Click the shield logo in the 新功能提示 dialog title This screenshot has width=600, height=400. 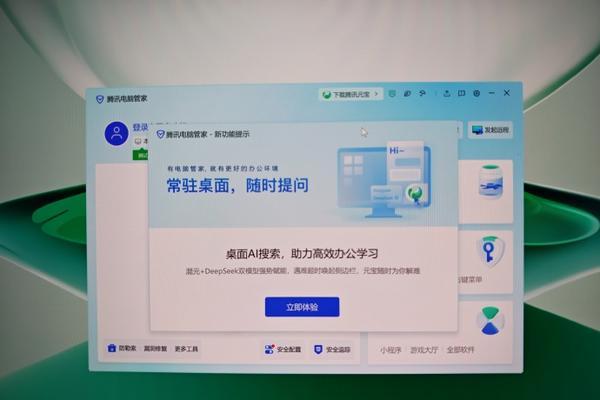pyautogui.click(x=160, y=134)
